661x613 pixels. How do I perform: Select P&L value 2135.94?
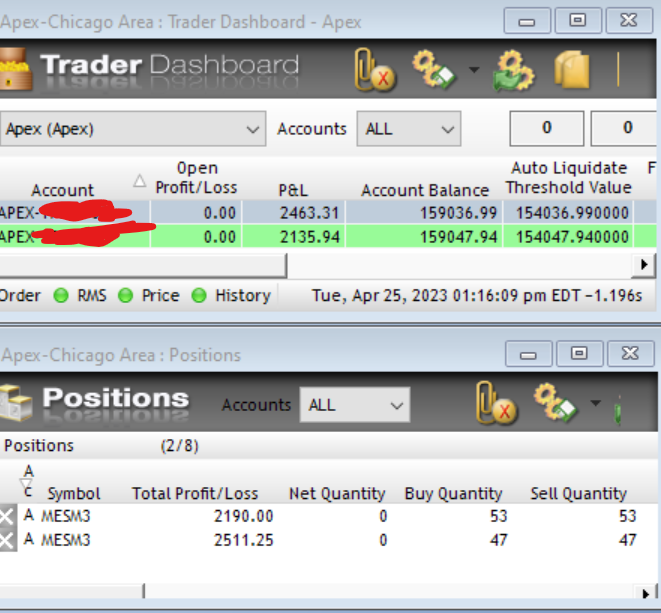(x=309, y=237)
